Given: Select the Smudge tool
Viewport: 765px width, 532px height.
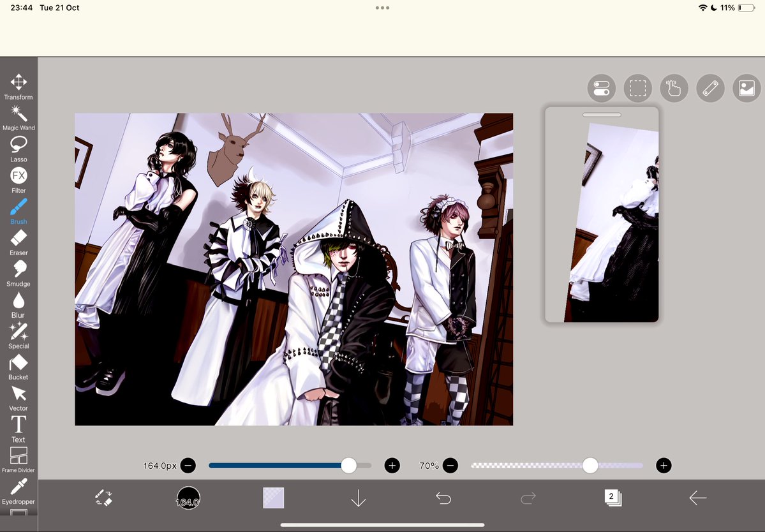Looking at the screenshot, I should click(19, 274).
